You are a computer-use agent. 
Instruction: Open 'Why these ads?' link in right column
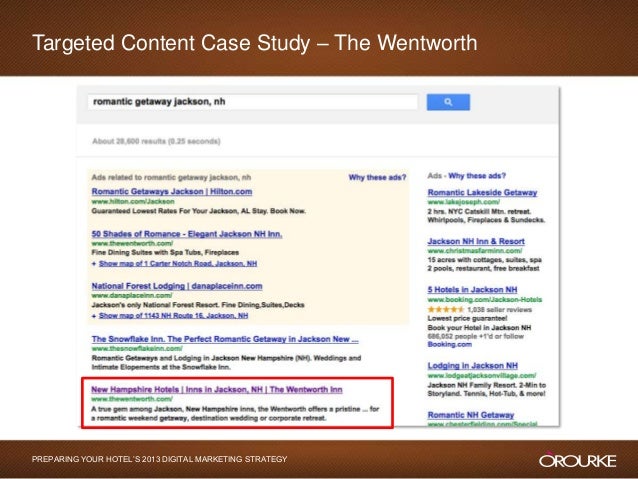477,176
